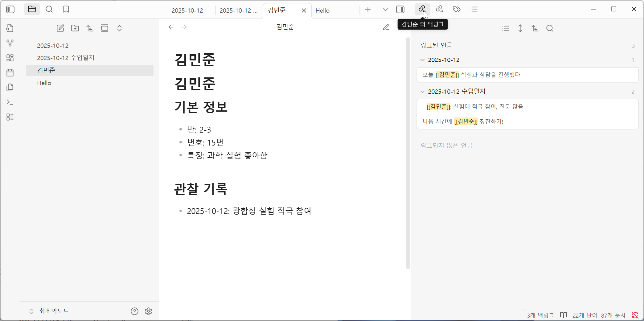Open the tab list dropdown next to the plus
The height and width of the screenshot is (321, 644).
pyautogui.click(x=385, y=10)
